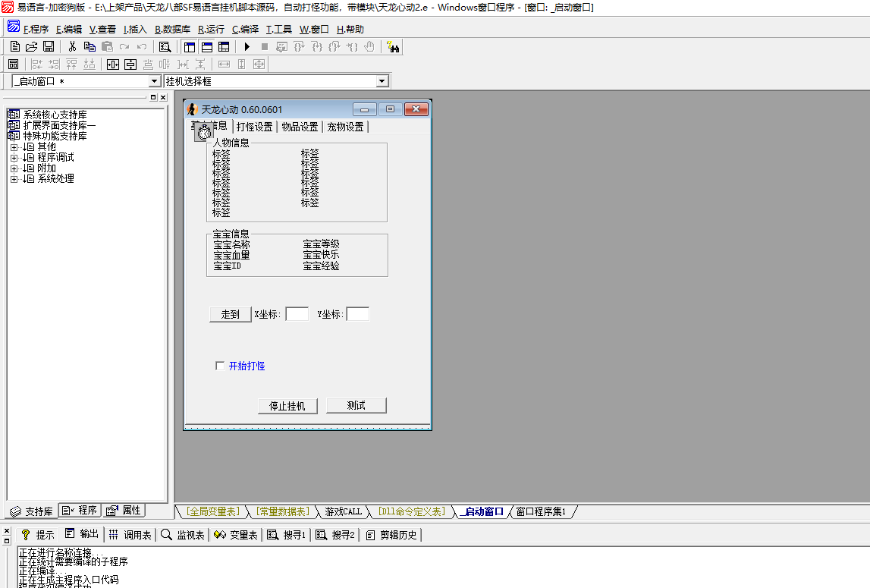Click the New file toolbar icon

[x=15, y=47]
